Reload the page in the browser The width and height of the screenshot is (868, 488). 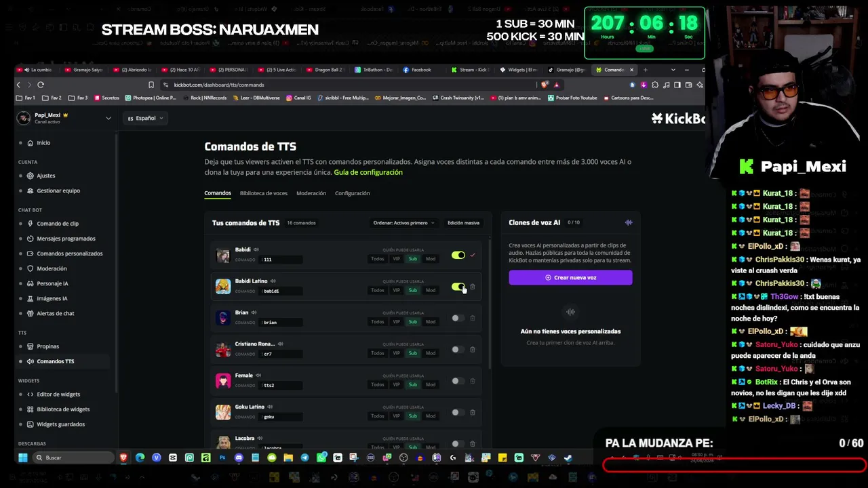41,85
